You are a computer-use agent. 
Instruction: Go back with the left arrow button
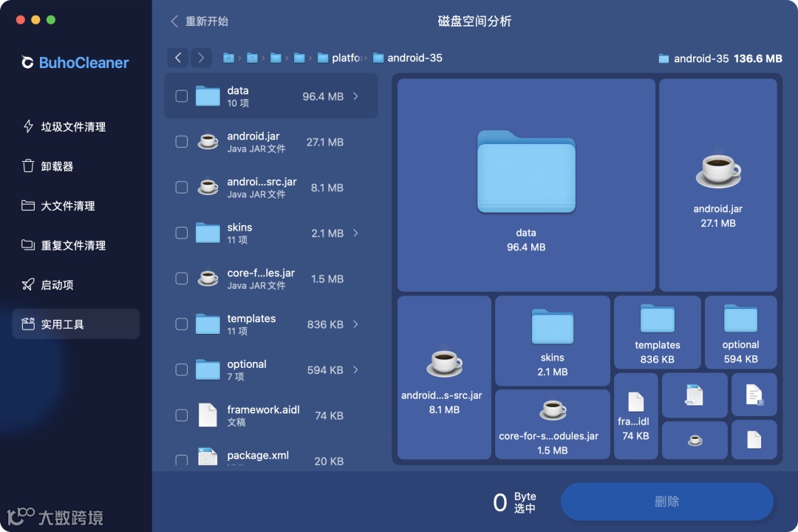[x=178, y=58]
